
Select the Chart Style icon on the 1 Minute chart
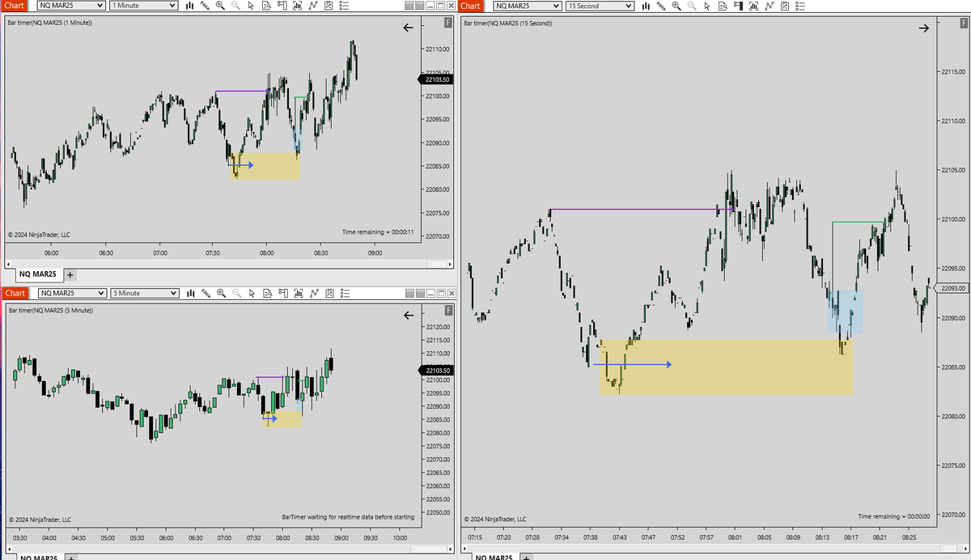[x=190, y=6]
